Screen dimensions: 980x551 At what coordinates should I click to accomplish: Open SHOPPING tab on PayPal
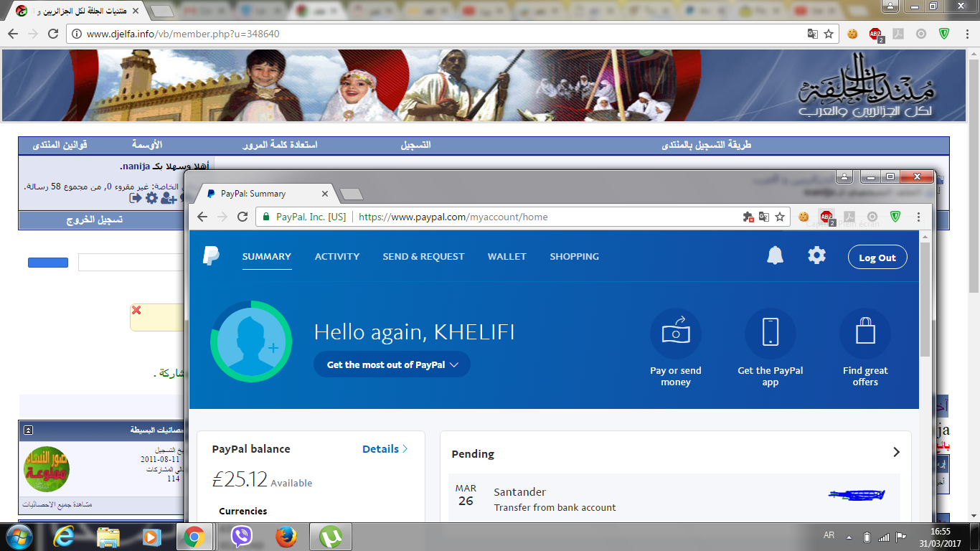coord(574,256)
